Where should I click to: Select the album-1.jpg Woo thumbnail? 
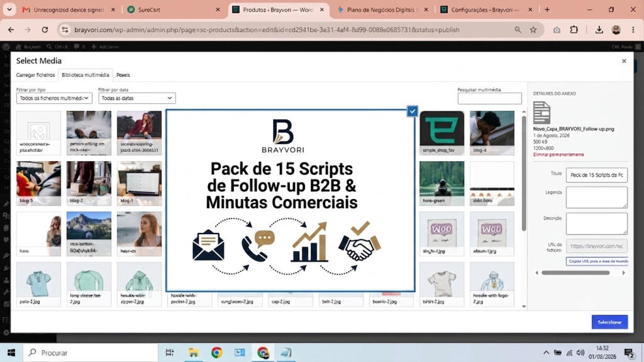[492, 234]
